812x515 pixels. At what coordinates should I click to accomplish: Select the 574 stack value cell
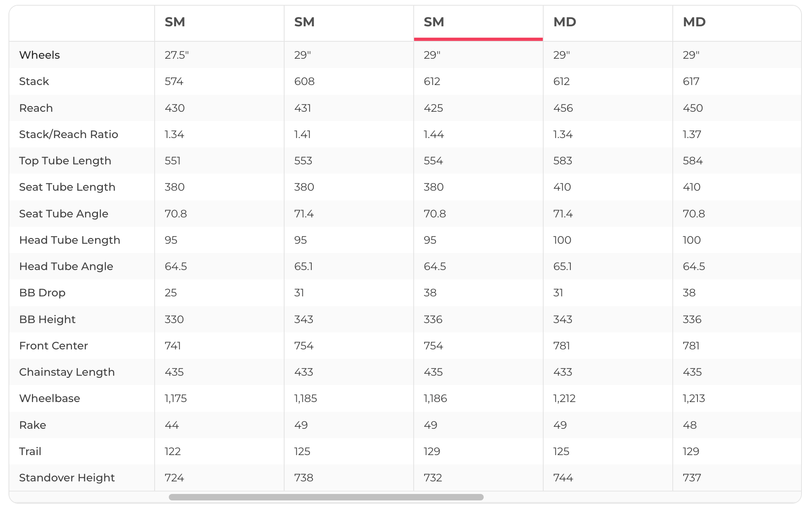pyautogui.click(x=174, y=81)
